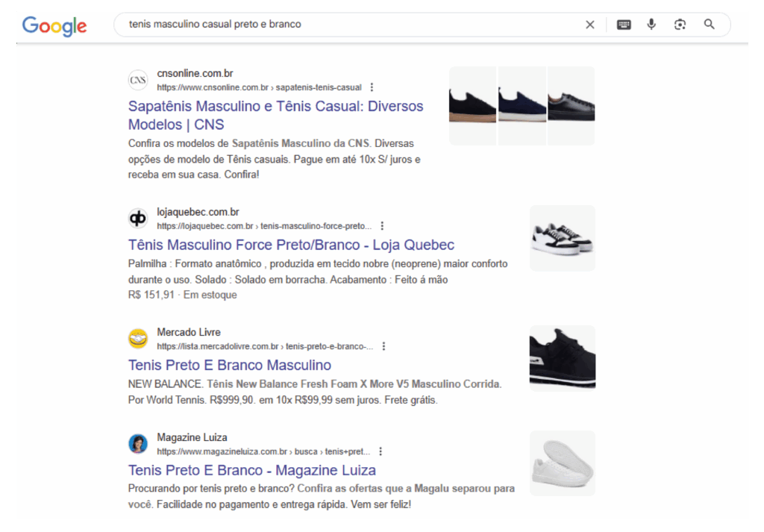Open search by image camera icon

pyautogui.click(x=680, y=25)
